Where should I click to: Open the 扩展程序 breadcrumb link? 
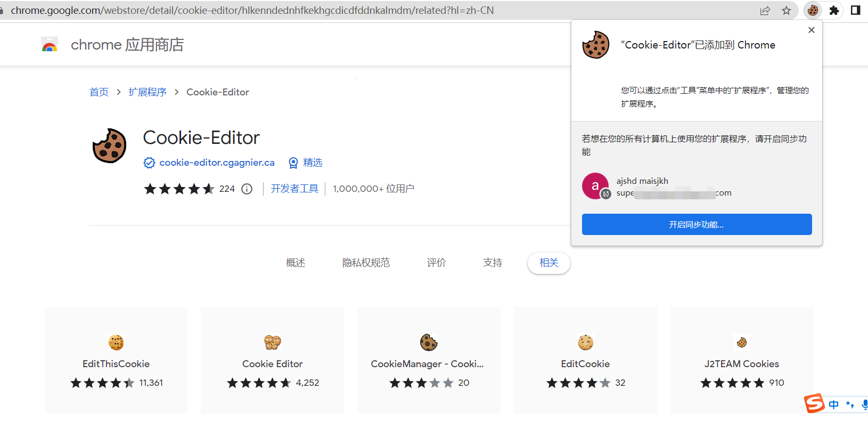148,92
